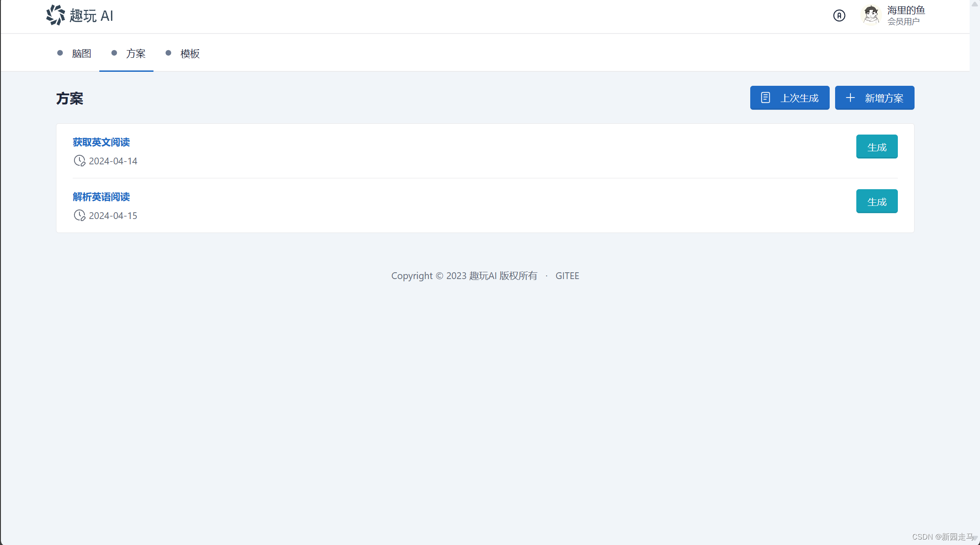Image resolution: width=980 pixels, height=545 pixels.
Task: Click the bullet dot before 脑图
Action: [x=60, y=53]
